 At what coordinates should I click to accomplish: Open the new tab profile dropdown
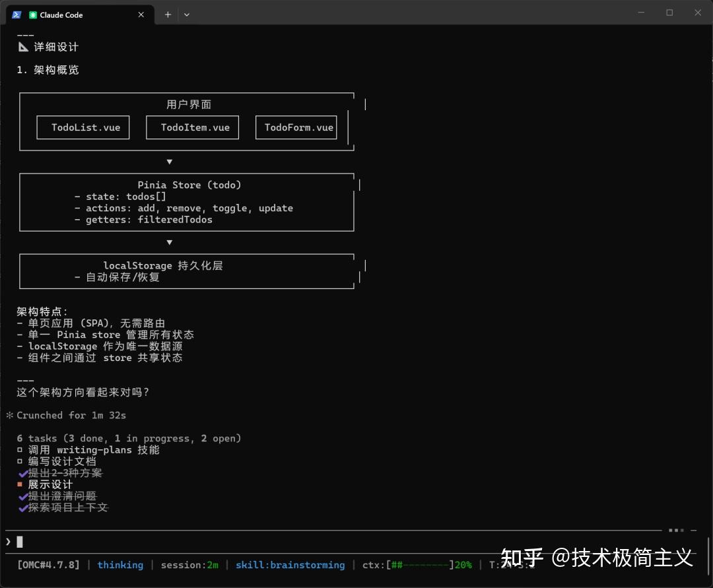coord(186,15)
